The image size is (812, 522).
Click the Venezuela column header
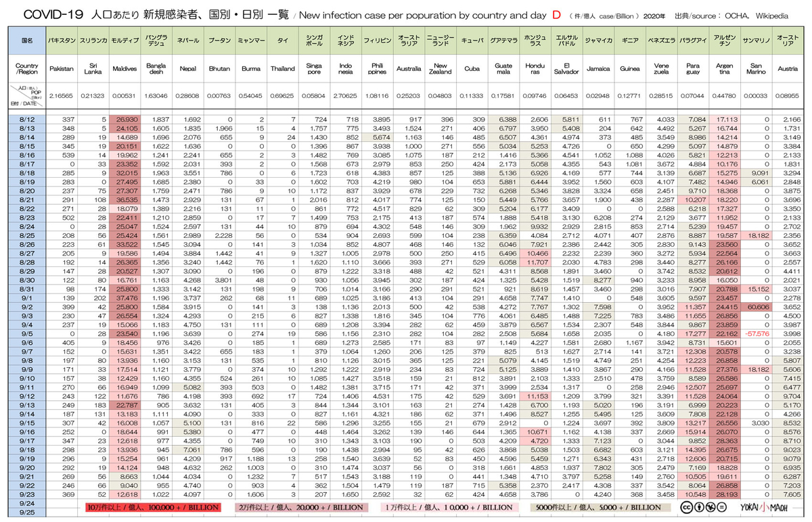point(662,69)
